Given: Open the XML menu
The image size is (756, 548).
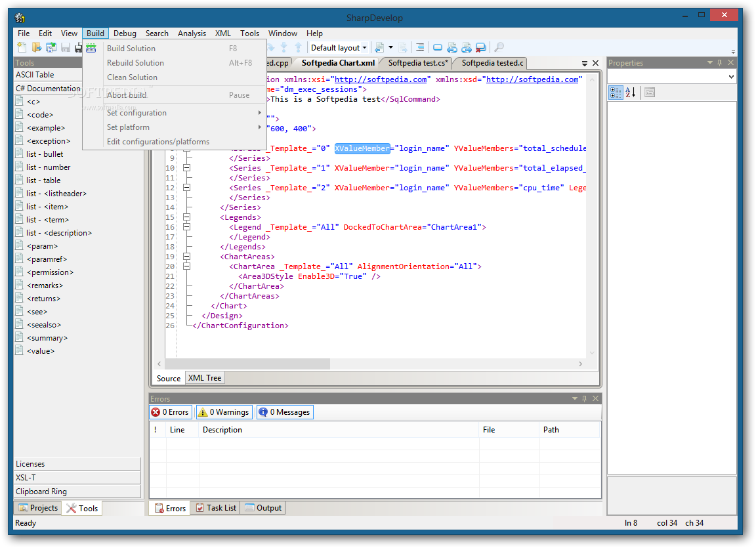Looking at the screenshot, I should point(222,33).
